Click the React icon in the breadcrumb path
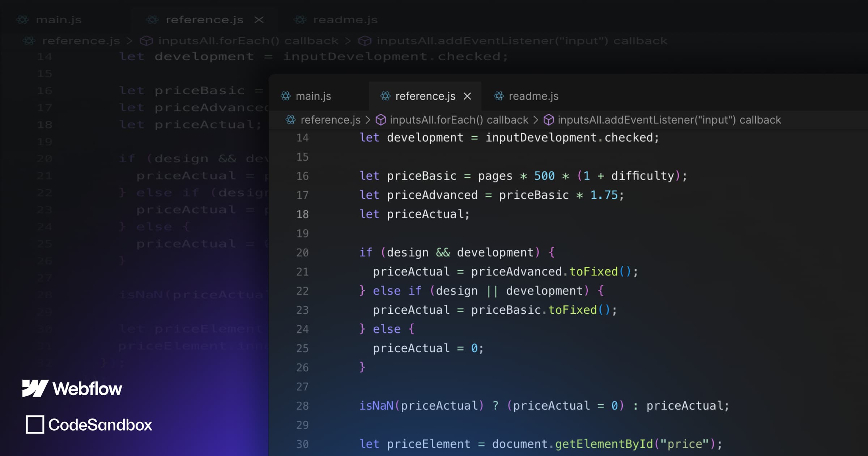The image size is (868, 456). pos(290,120)
